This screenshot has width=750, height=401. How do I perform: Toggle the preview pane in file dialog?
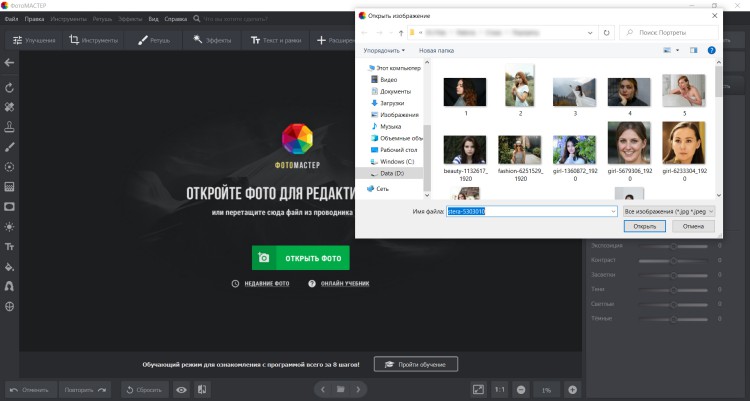pos(692,49)
